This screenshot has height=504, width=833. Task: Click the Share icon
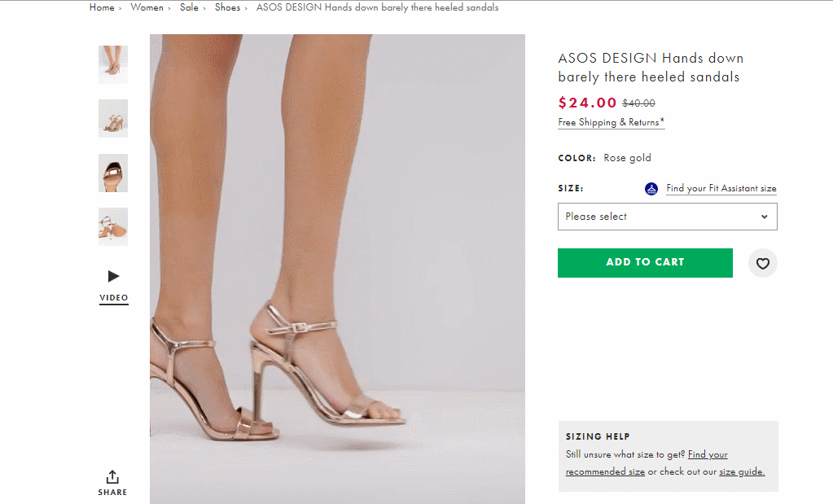click(112, 477)
